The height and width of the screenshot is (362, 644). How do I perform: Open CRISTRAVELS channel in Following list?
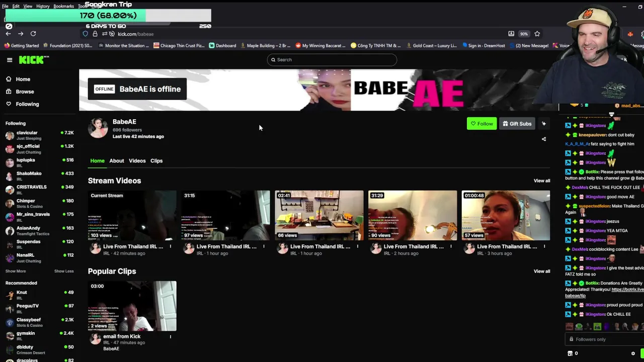tap(39, 190)
